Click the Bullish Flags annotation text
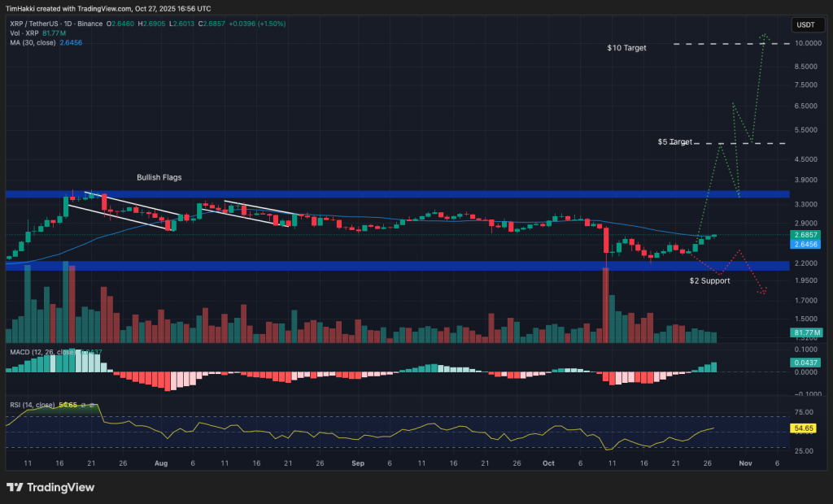Image resolution: width=833 pixels, height=504 pixels. (x=159, y=177)
